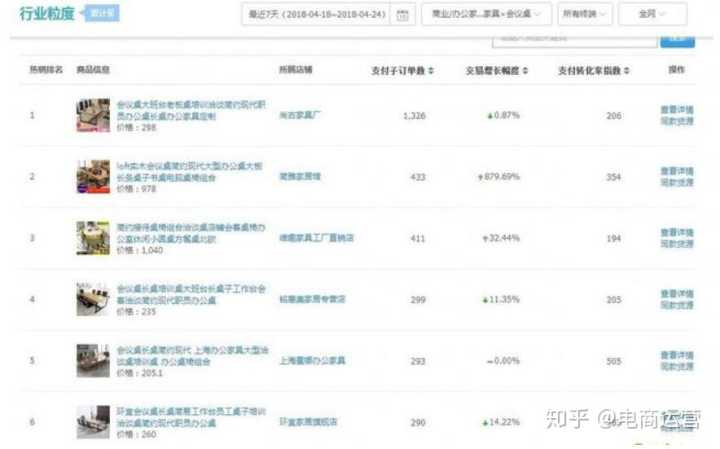Click 同款货源 for the rank 2 product
This screenshot has width=720, height=449.
677,183
